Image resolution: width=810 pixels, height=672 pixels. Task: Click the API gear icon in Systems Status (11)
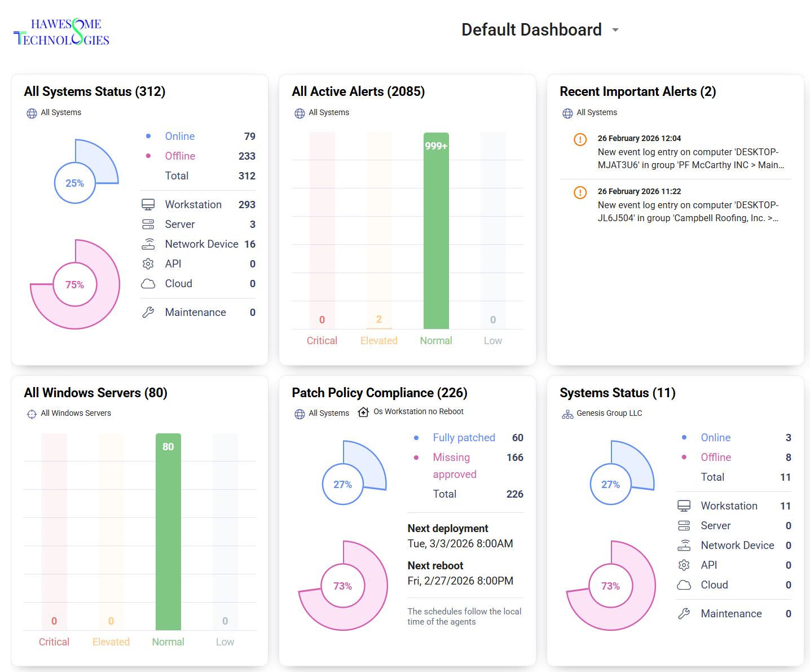684,565
